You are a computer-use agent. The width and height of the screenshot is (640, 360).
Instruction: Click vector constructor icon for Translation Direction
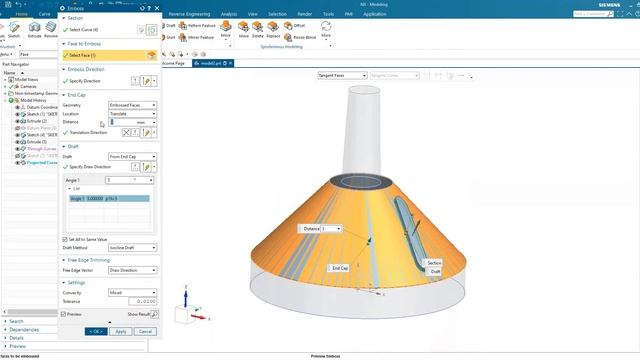(x=147, y=132)
